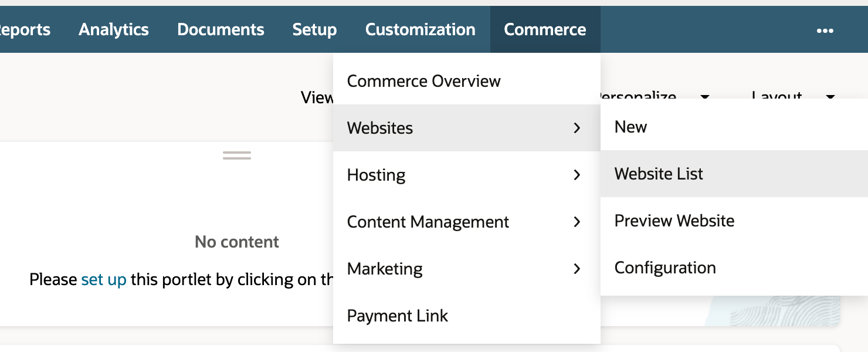Image resolution: width=868 pixels, height=352 pixels.
Task: Open the Layout dropdown arrow
Action: tap(830, 97)
